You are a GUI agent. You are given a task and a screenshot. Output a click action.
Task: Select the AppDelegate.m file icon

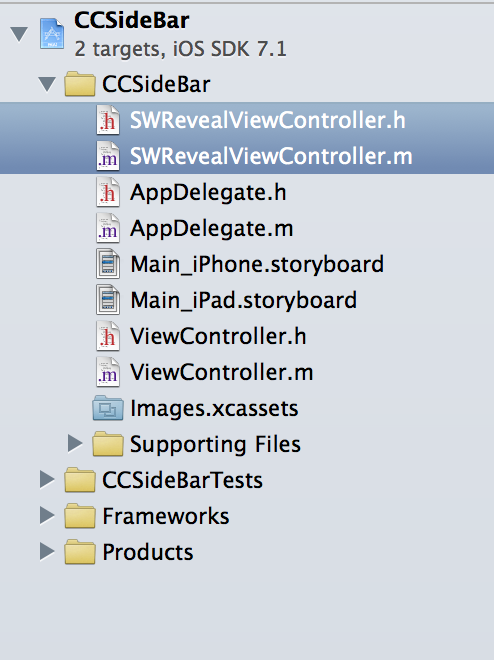pyautogui.click(x=108, y=228)
